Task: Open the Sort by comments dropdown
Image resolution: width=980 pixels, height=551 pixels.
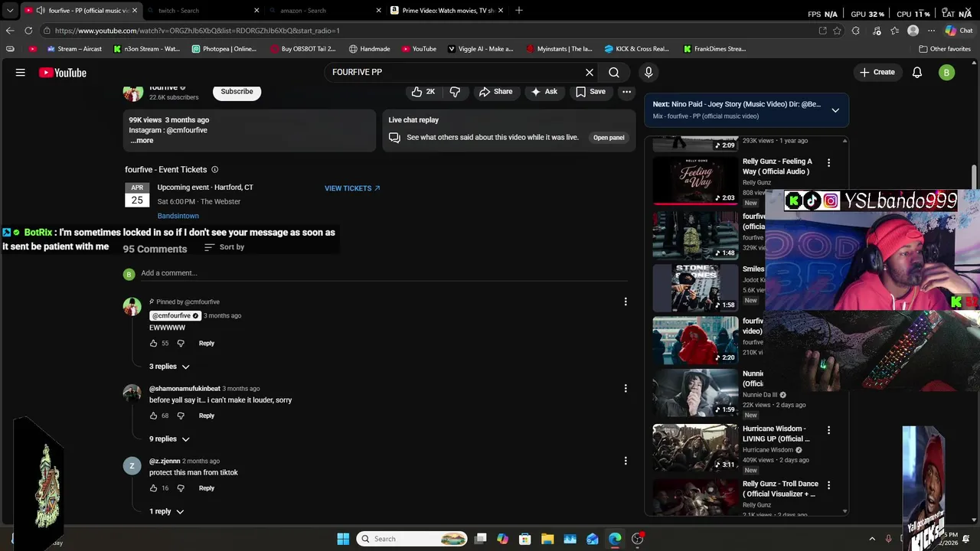Action: (224, 247)
